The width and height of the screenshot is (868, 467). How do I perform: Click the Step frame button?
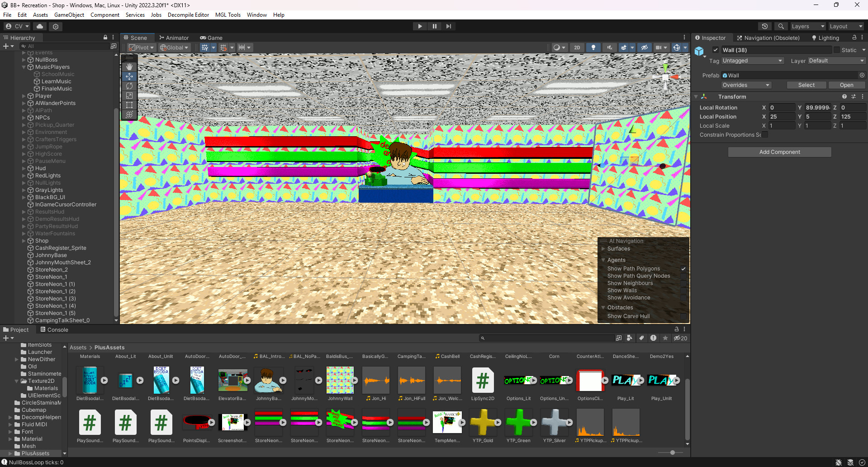449,26
